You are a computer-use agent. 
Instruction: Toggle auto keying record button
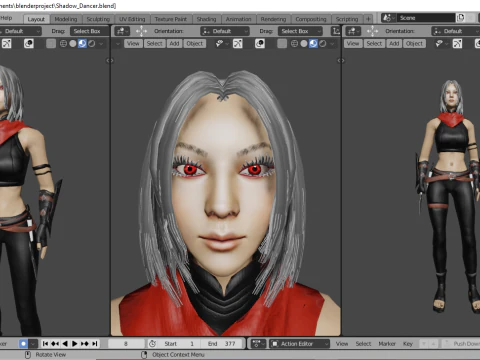click(x=23, y=344)
